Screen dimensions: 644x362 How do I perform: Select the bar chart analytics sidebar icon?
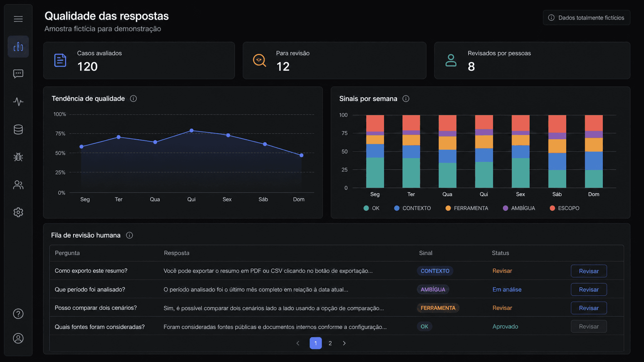click(18, 47)
